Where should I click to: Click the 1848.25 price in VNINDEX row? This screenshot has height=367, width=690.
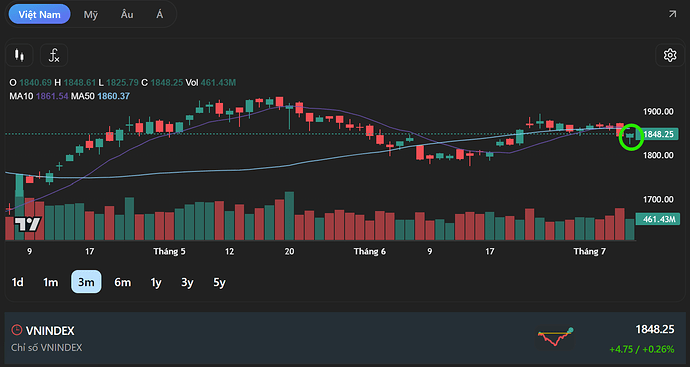(655, 330)
